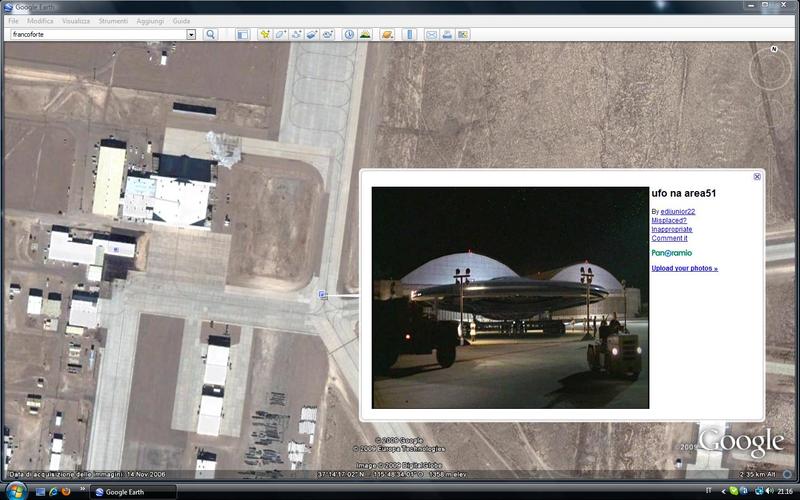Viewport: 800px width, 500px height.
Task: Expand hidden system tray icons arrow
Action: coord(723,491)
